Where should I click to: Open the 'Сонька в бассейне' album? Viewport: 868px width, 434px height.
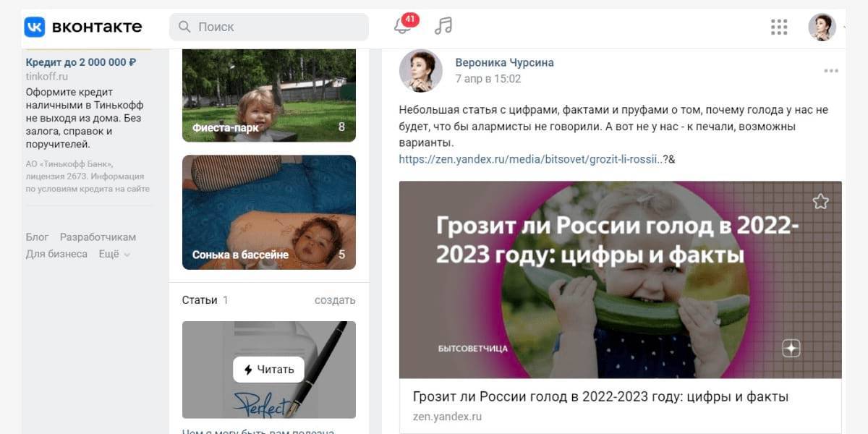pyautogui.click(x=269, y=212)
